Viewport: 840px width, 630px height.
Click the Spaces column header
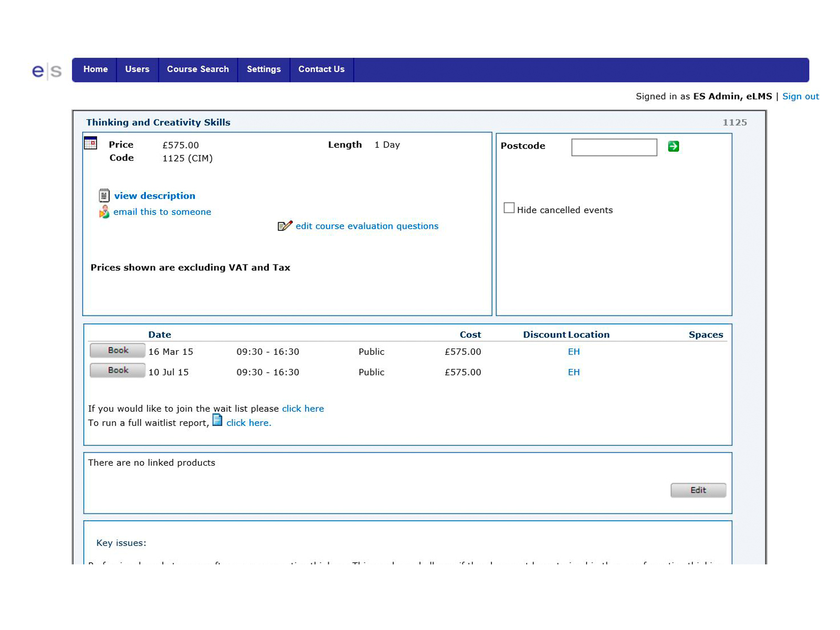pos(706,334)
